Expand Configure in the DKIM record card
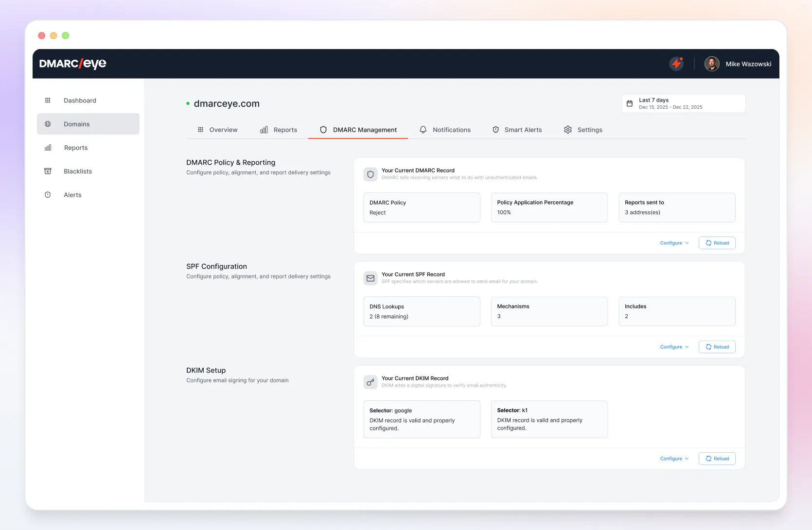This screenshot has height=530, width=812. tap(674, 459)
